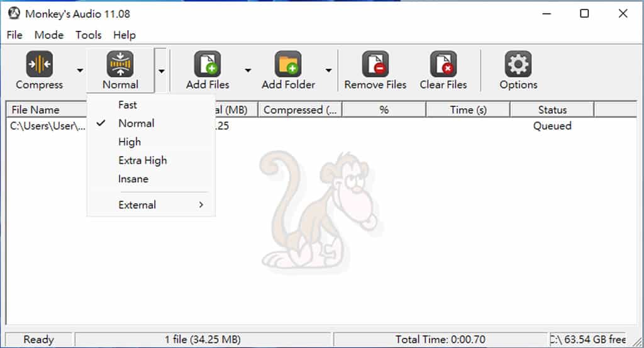Click the window resize grip
This screenshot has width=644, height=348.
(x=638, y=341)
